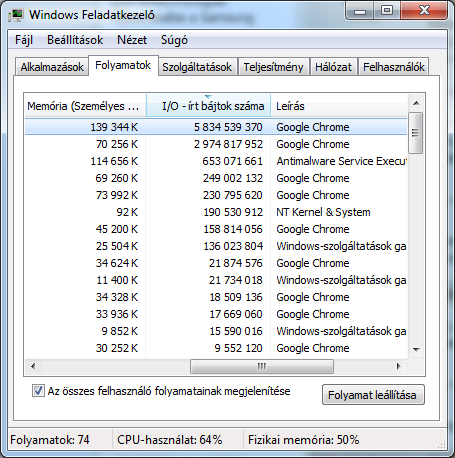This screenshot has width=455, height=458.
Task: Select the Folyamatok tab
Action: (123, 65)
